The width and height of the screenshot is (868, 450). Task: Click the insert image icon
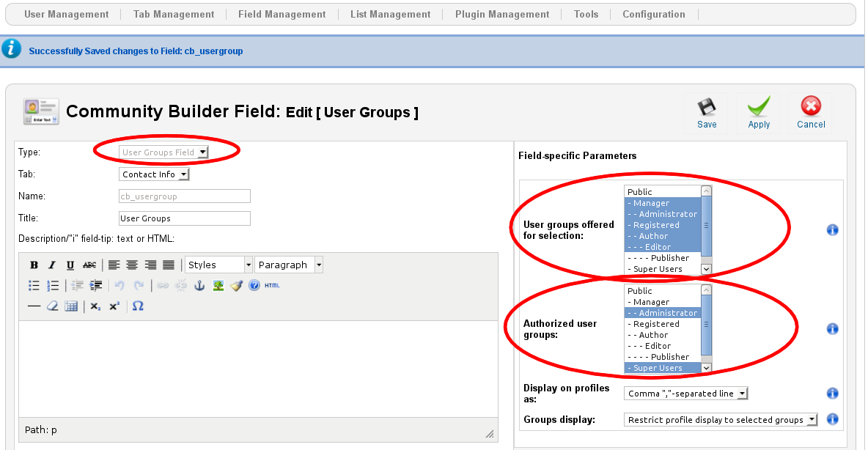(218, 286)
